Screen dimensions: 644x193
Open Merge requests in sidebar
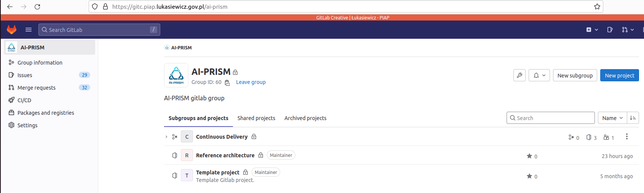pyautogui.click(x=37, y=88)
